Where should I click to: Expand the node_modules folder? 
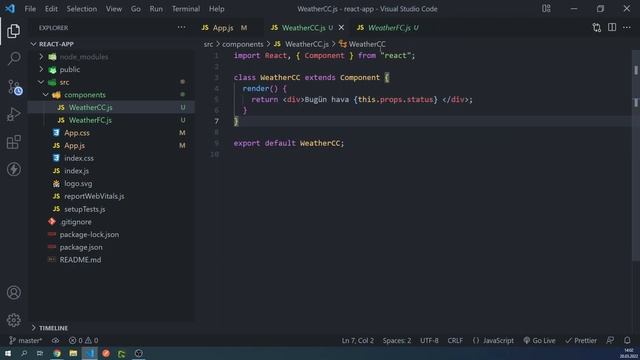[x=41, y=57]
